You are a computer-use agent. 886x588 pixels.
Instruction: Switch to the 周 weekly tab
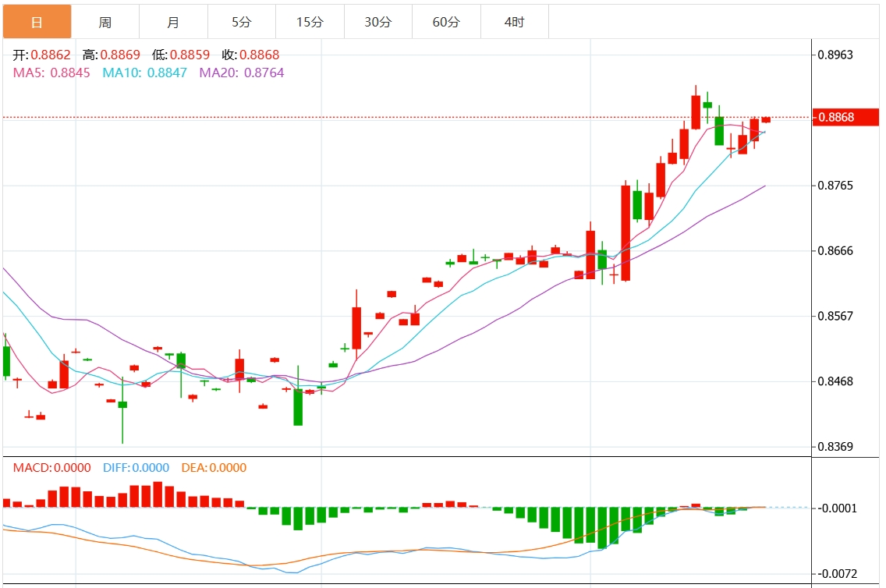[x=105, y=22]
